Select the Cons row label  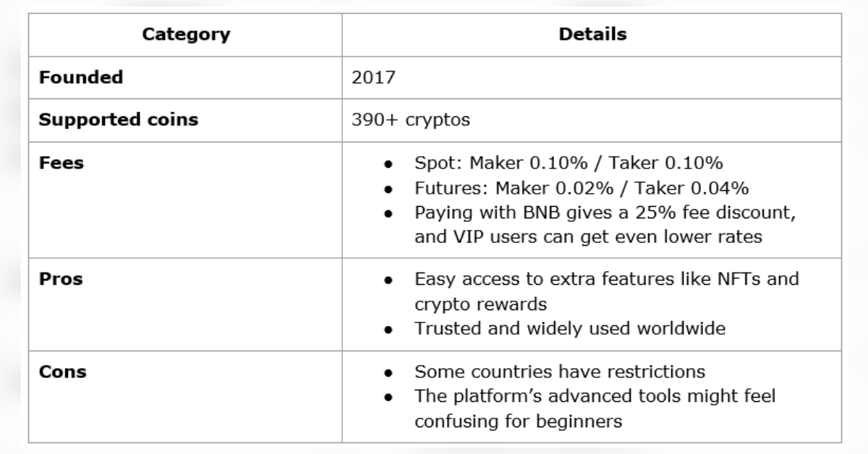(x=62, y=372)
